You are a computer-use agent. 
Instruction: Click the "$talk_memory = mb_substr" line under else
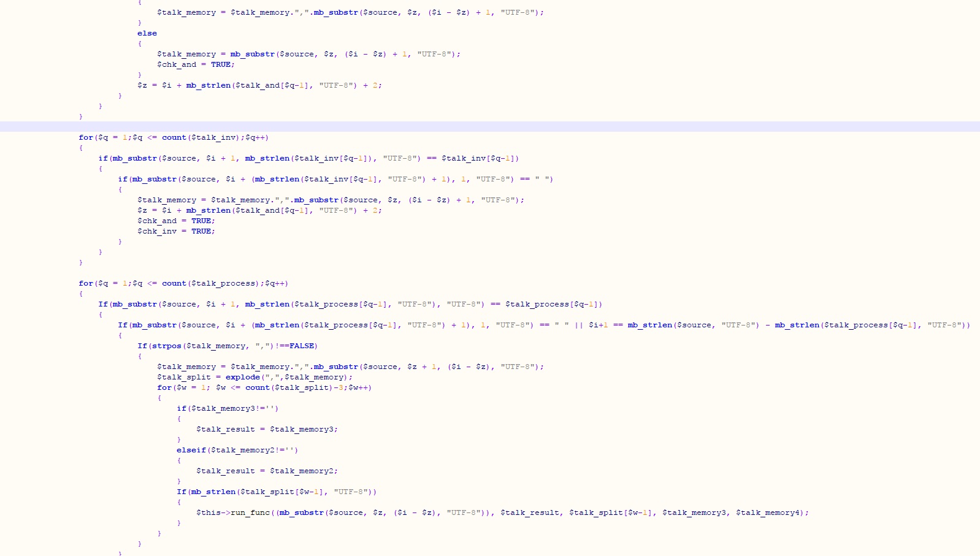[308, 54]
